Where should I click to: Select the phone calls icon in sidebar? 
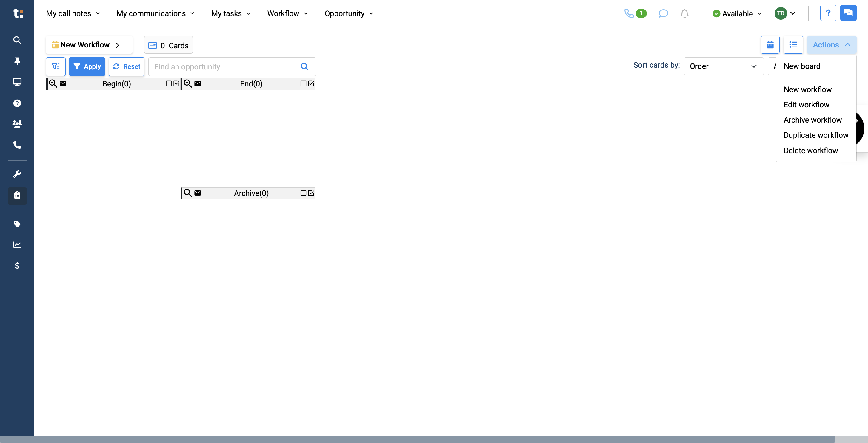click(x=17, y=145)
